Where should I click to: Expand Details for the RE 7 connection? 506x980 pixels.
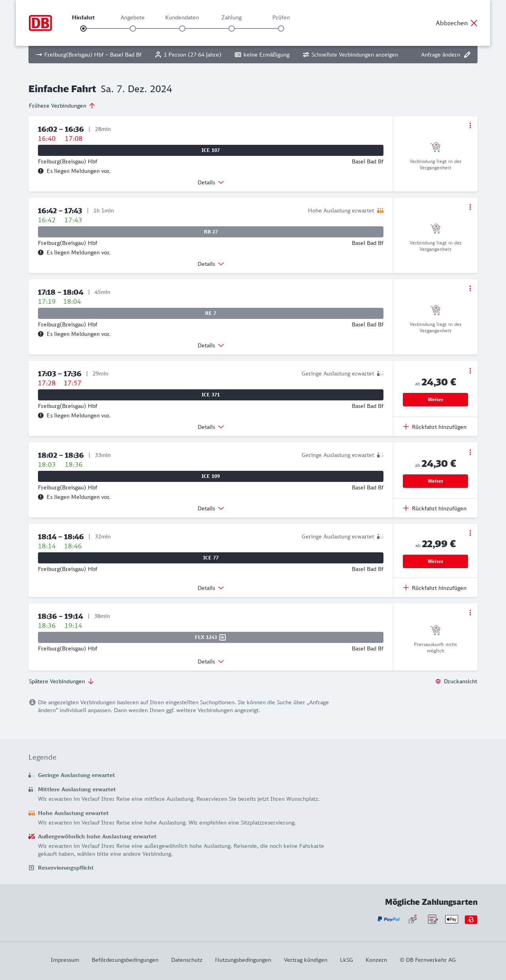[x=211, y=345]
